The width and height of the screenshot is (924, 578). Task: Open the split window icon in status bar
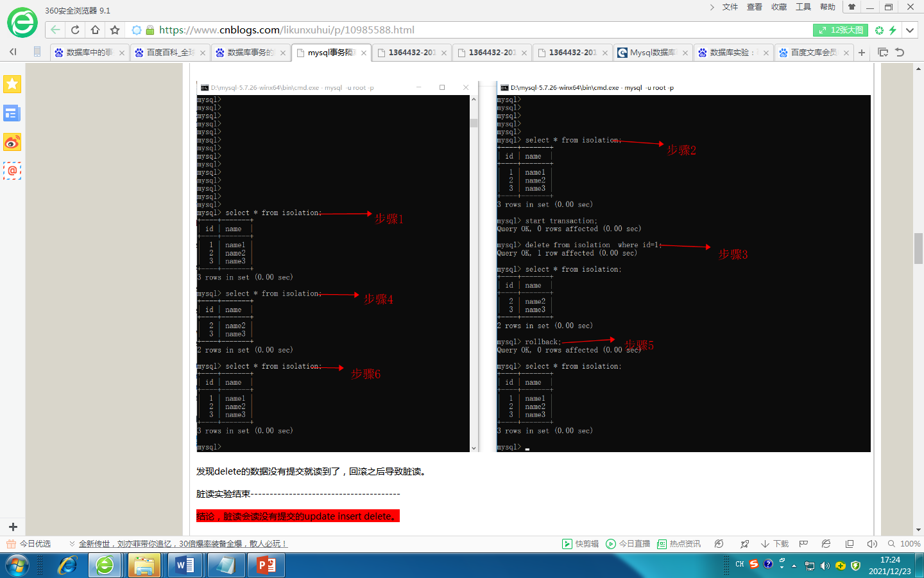(850, 544)
